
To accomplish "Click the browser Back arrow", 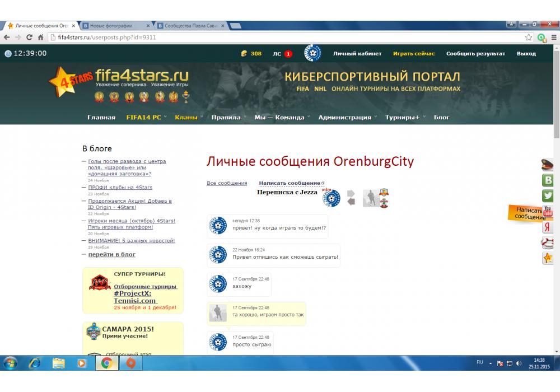I will pyautogui.click(x=7, y=37).
